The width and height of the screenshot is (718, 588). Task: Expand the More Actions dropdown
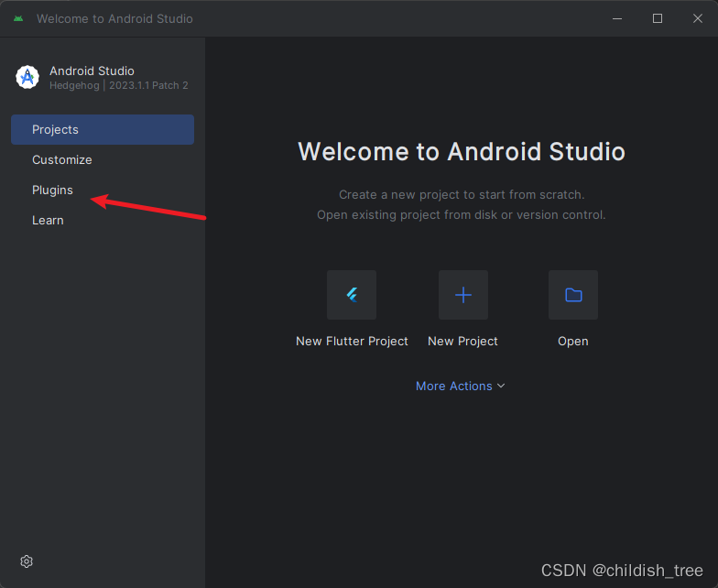click(460, 387)
